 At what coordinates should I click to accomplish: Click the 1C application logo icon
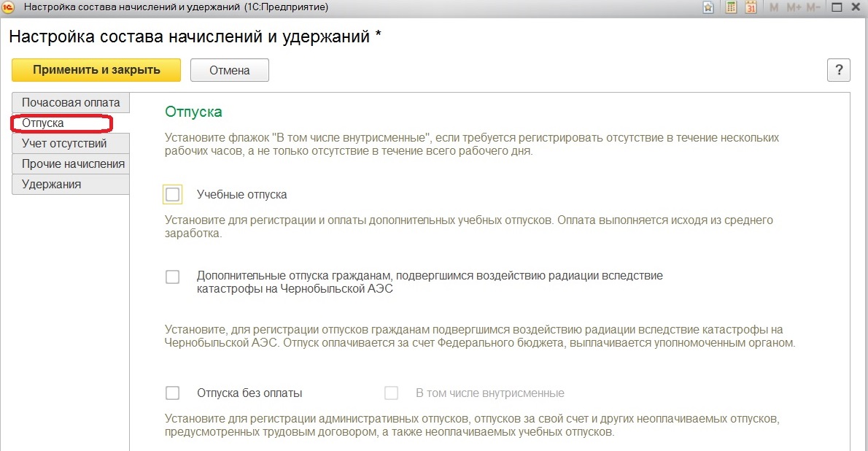pos(10,7)
